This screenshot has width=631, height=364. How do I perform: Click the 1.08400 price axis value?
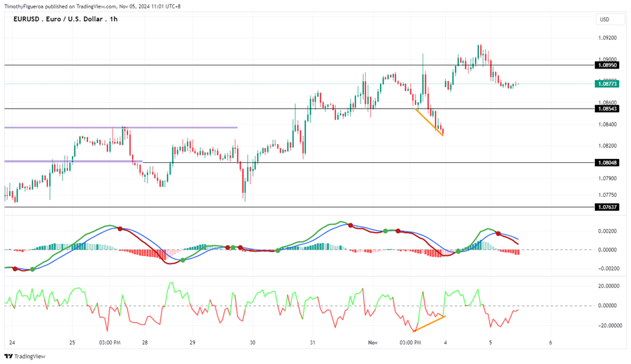pos(607,125)
